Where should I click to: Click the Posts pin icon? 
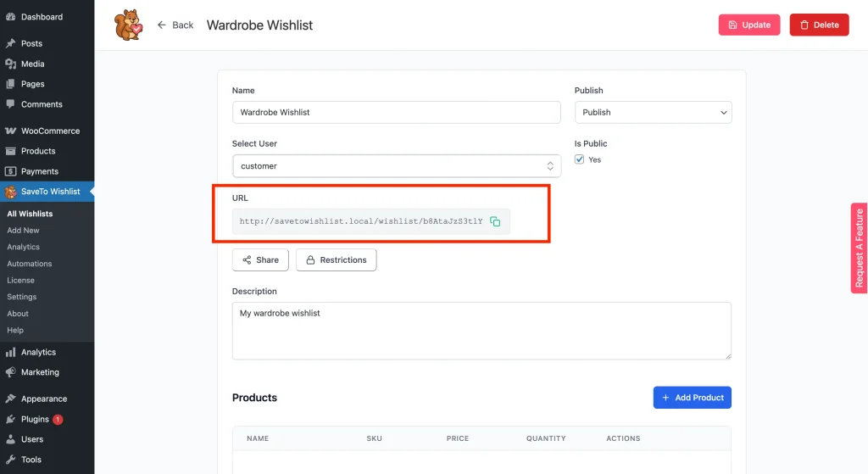(10, 43)
